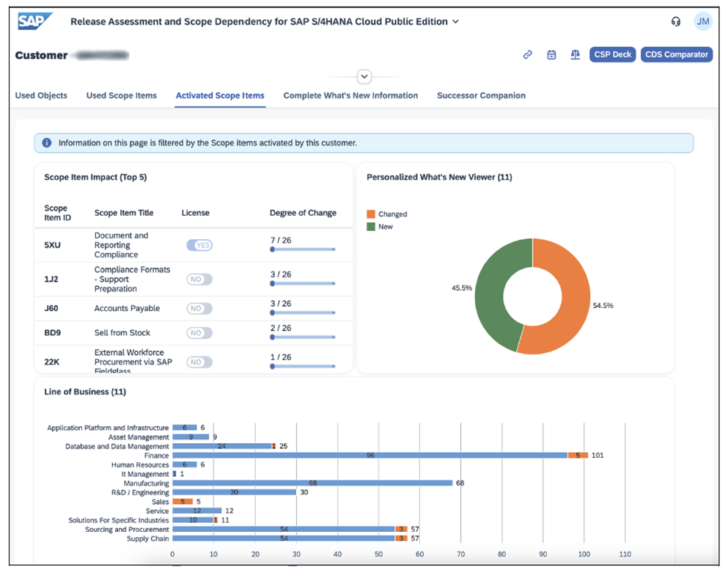The height and width of the screenshot is (573, 728).
Task: Click the Asset Management bar
Action: (x=191, y=437)
